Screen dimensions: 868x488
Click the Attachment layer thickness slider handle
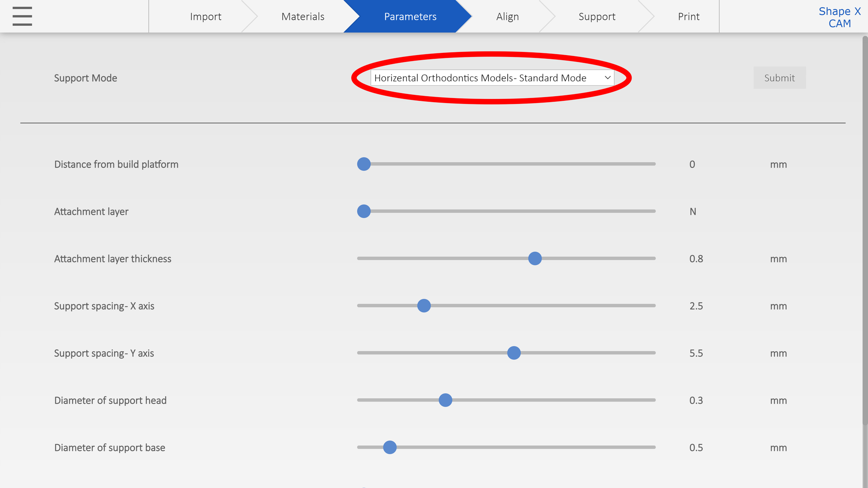tap(535, 258)
